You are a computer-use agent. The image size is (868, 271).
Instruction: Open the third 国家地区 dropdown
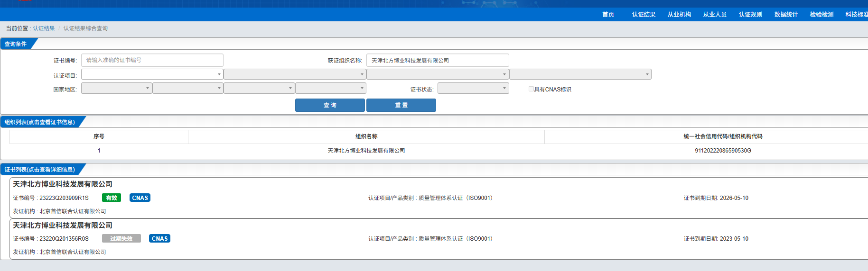(x=259, y=88)
